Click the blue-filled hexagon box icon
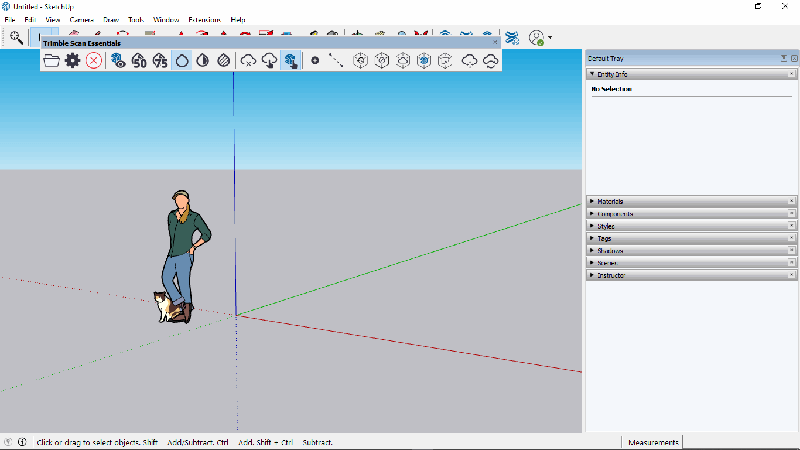The width and height of the screenshot is (800, 450). tap(423, 61)
